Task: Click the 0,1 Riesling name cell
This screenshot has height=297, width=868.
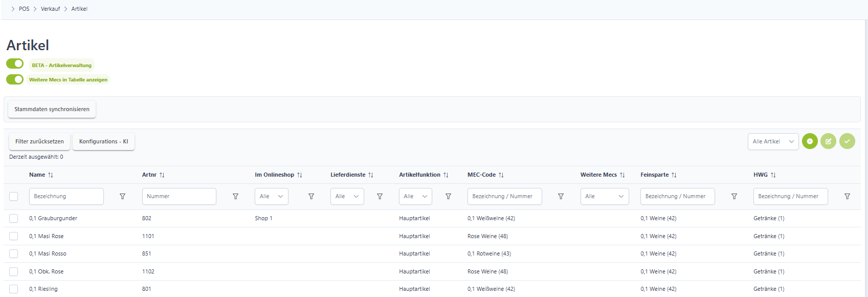Action: 43,289
